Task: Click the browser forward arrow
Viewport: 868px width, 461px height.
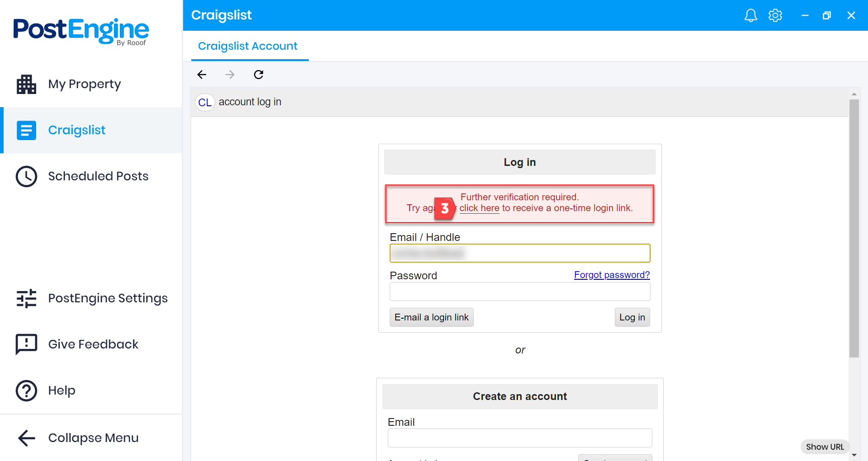Action: [x=230, y=75]
